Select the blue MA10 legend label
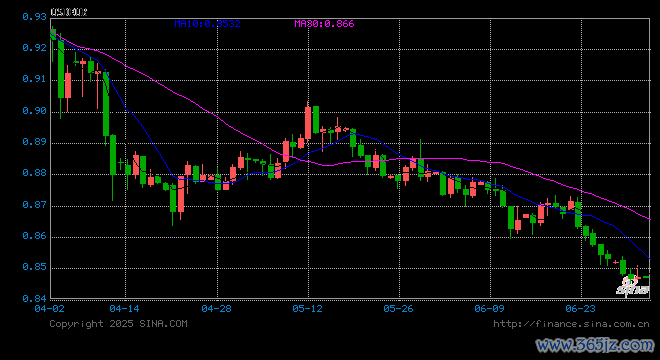This screenshot has height=360, width=660. (x=208, y=24)
